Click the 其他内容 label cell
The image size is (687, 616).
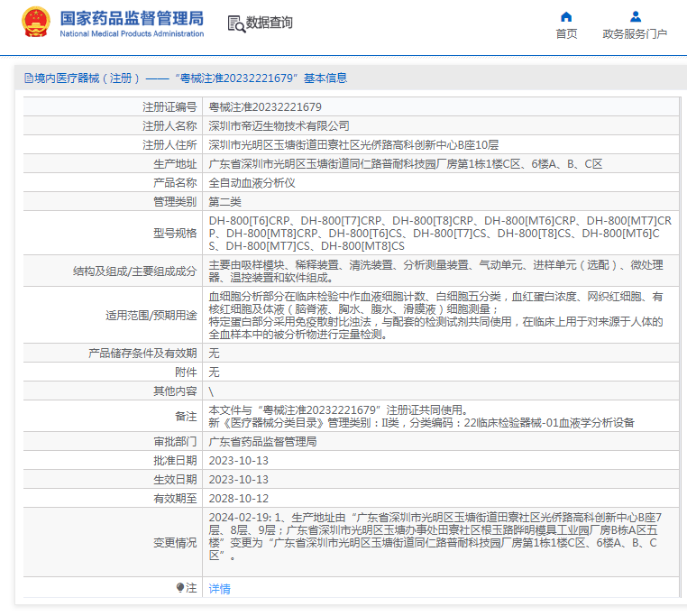pos(113,391)
